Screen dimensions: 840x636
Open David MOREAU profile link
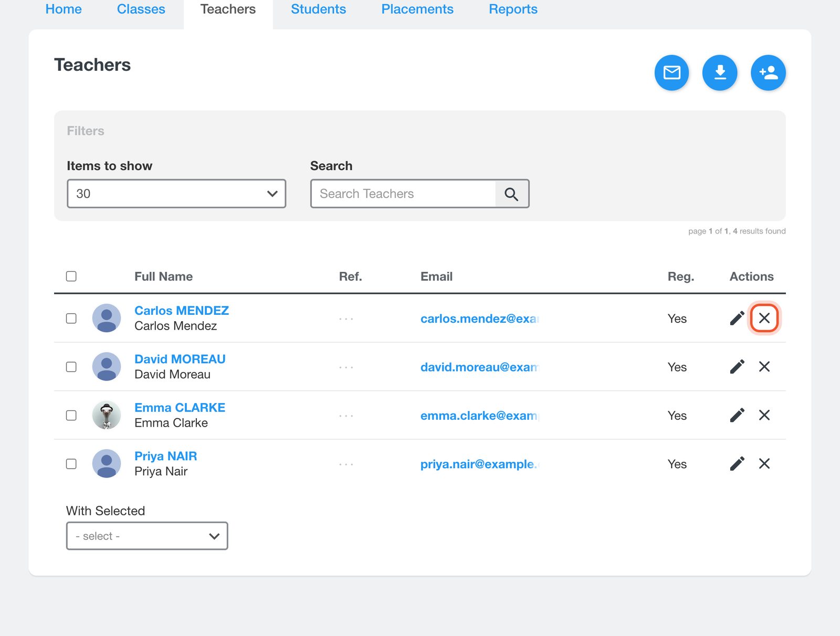tap(180, 359)
